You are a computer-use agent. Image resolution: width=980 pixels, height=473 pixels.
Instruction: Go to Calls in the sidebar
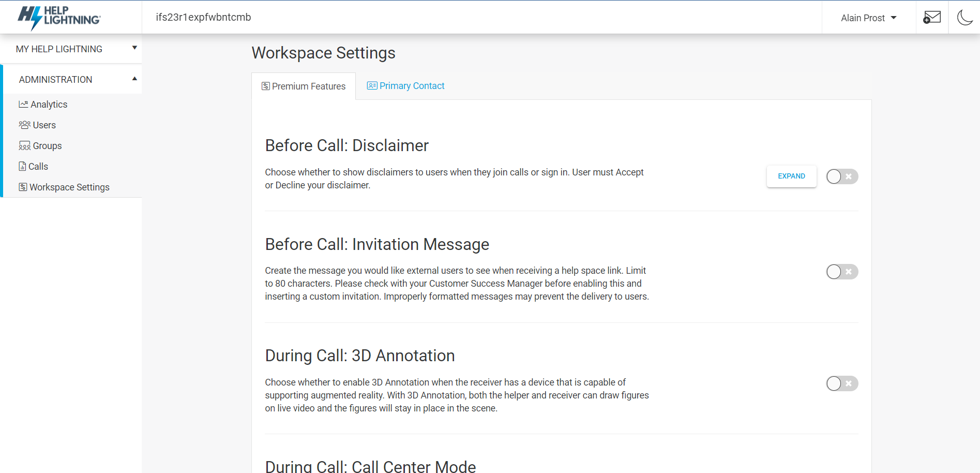pos(38,167)
